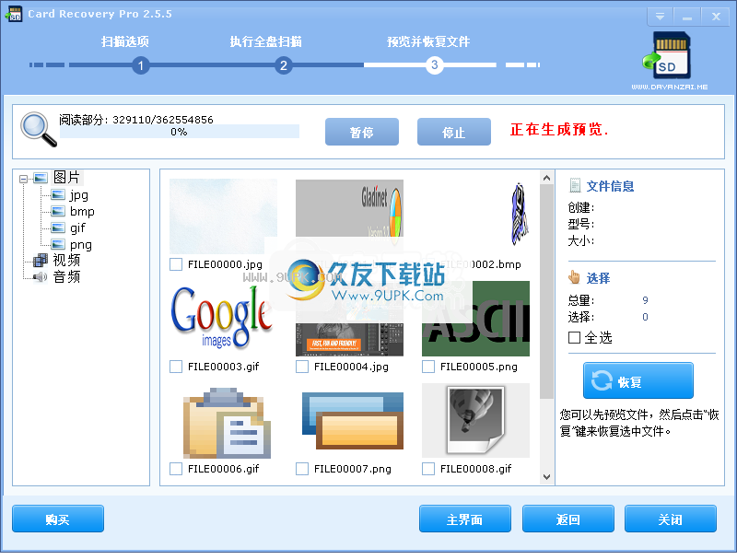
Task: Open the Gladinet thumbnail preview
Action: (x=350, y=208)
